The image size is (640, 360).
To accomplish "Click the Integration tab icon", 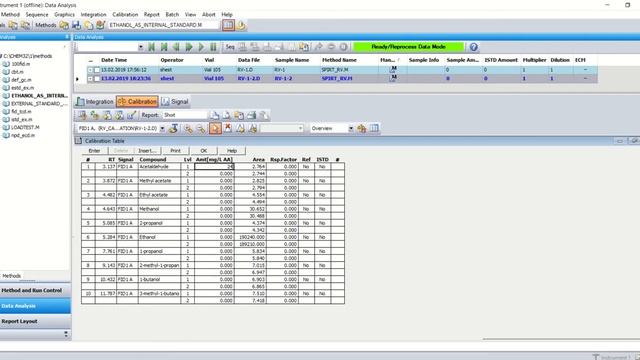I will [x=80, y=102].
